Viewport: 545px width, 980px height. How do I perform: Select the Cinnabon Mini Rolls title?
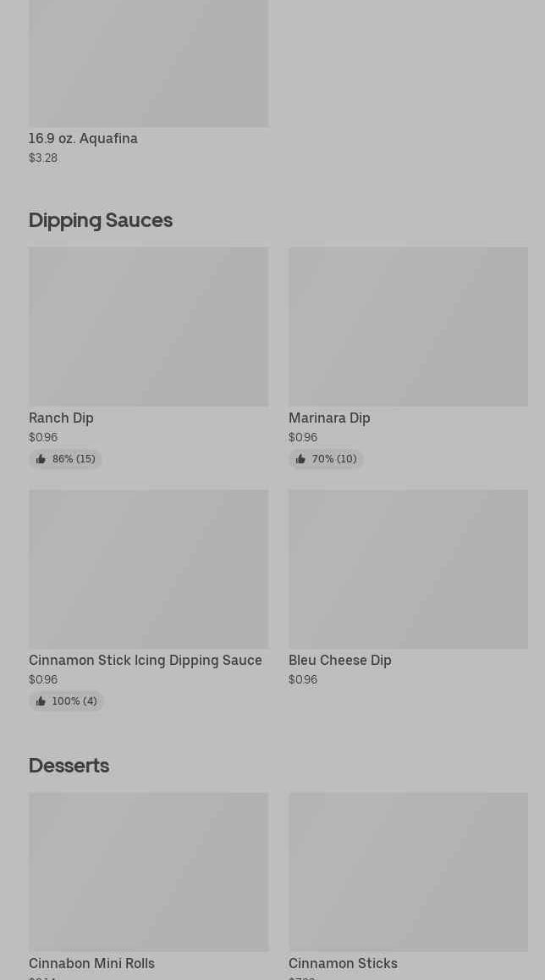[91, 963]
